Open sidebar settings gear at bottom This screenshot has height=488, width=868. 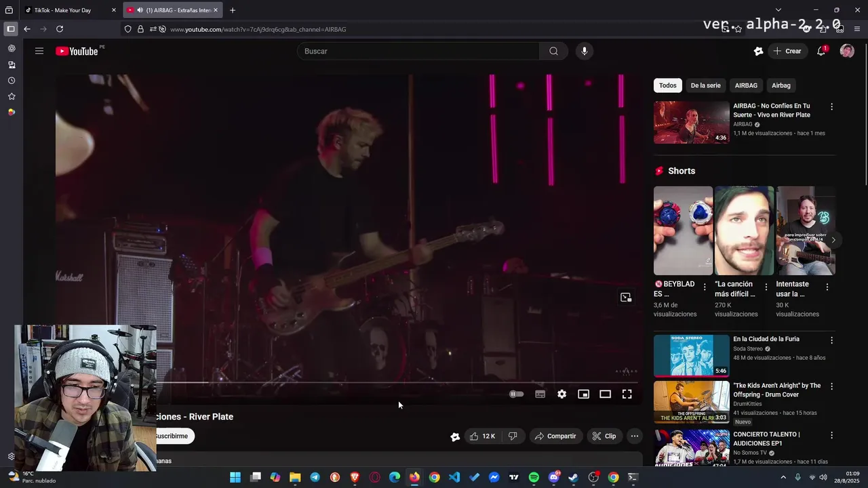click(x=12, y=457)
